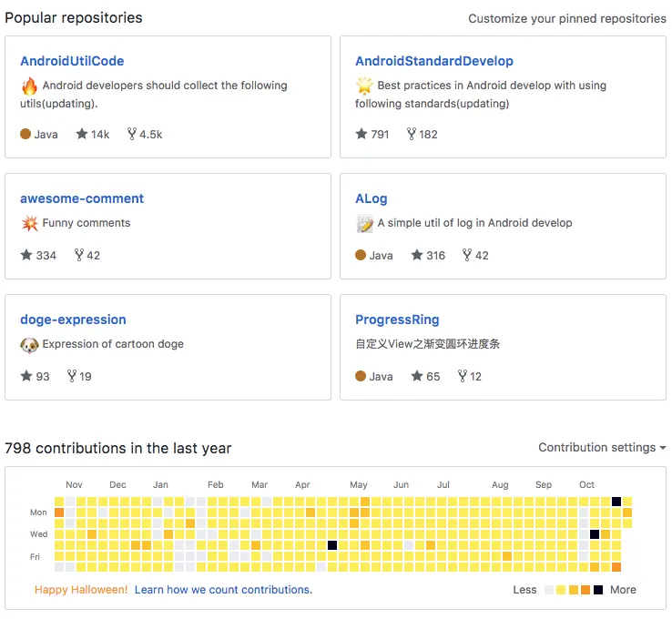Open the AndroidStandardDevelop repository link

coord(434,61)
